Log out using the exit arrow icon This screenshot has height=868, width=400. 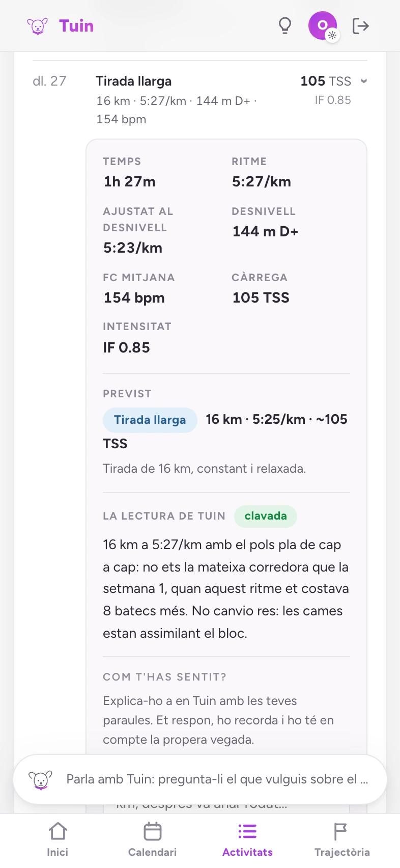pos(360,25)
